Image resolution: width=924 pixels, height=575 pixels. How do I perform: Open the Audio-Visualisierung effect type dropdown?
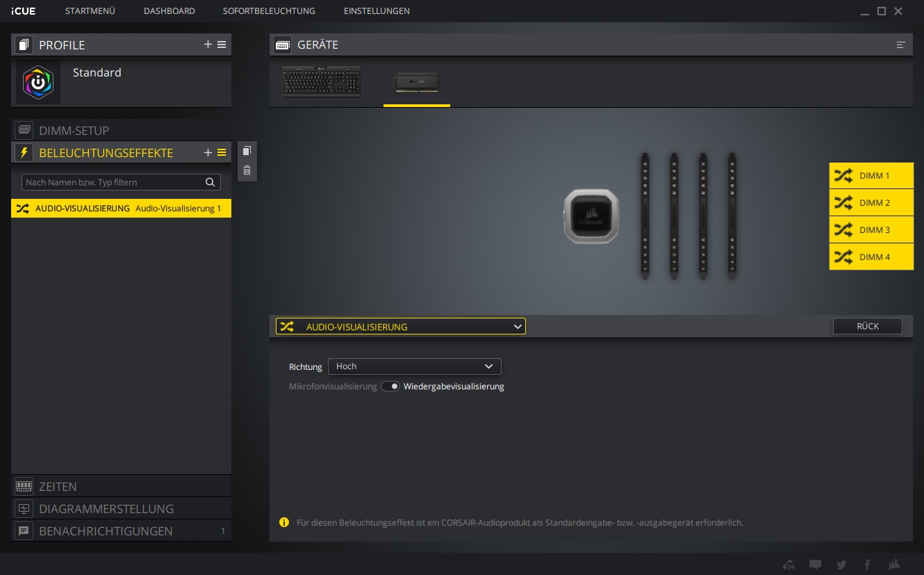pos(401,326)
